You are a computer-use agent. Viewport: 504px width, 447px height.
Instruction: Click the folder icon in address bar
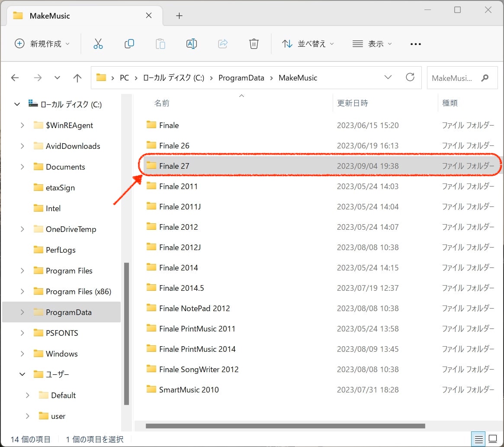coord(101,77)
